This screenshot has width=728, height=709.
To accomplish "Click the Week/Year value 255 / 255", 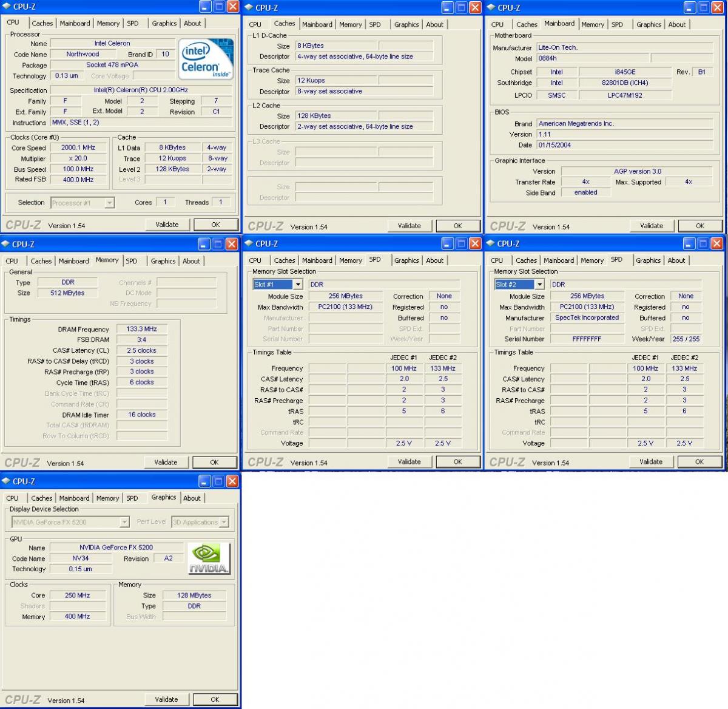I will tap(686, 339).
